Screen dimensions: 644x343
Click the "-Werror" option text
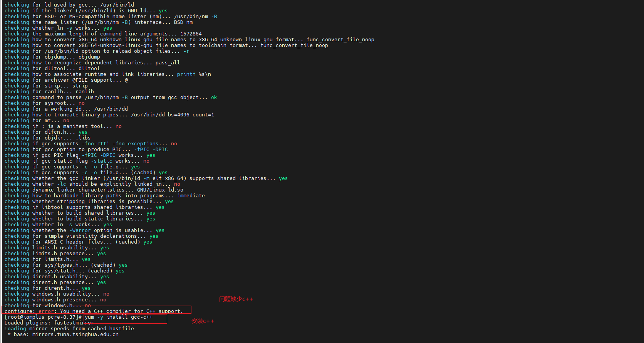[80, 230]
